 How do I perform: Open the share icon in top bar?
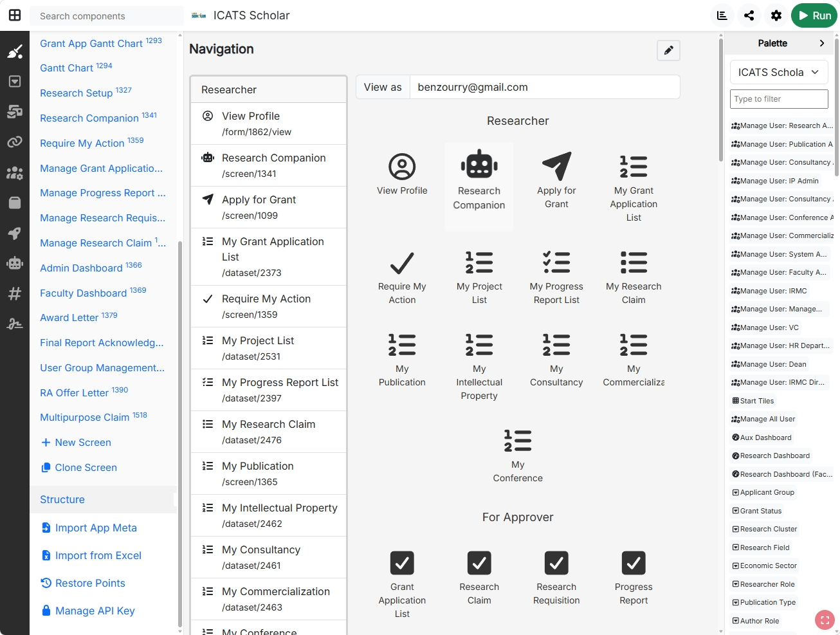tap(749, 15)
